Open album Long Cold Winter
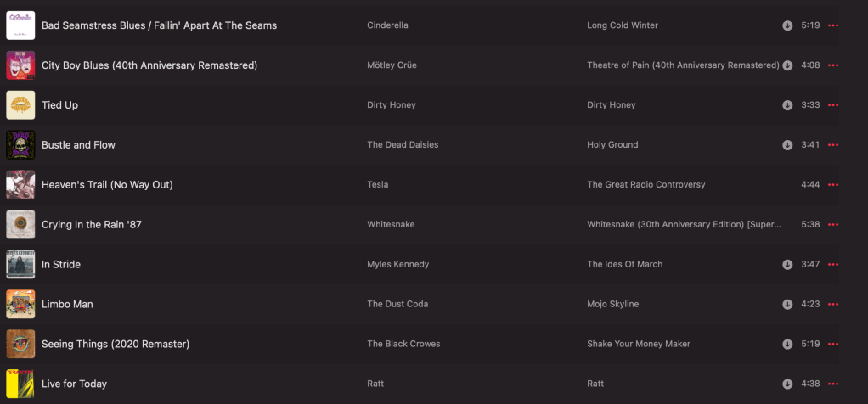This screenshot has height=404, width=868. pyautogui.click(x=622, y=25)
